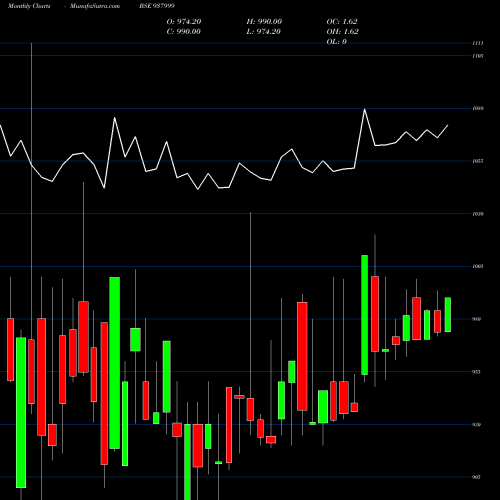Click the "OL: 0" readout
This screenshot has height=500, width=500.
tap(337, 42)
